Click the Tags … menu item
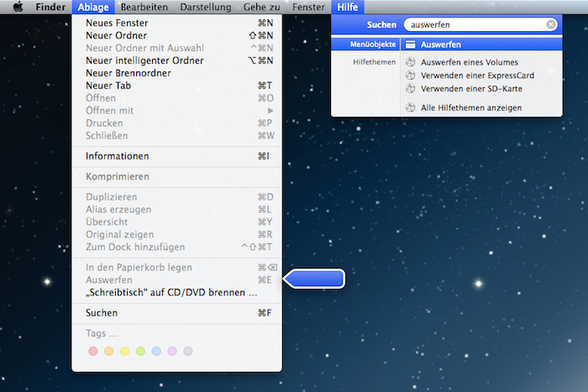This screenshot has width=588, height=392. click(x=176, y=333)
